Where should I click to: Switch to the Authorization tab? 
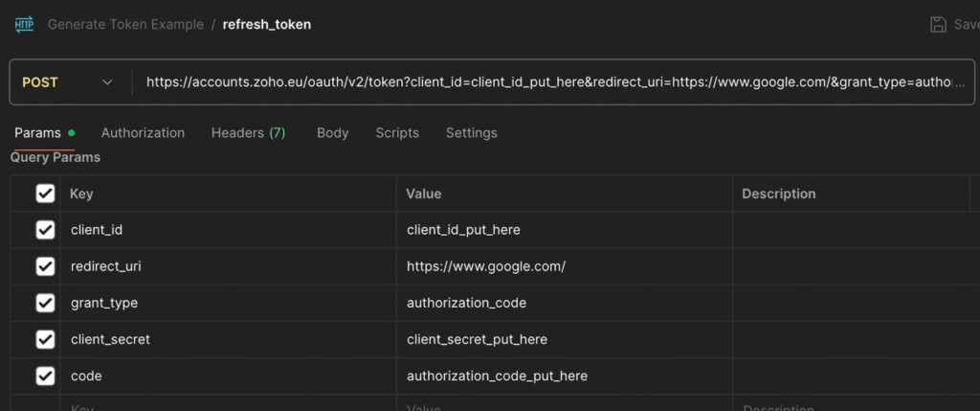tap(144, 132)
